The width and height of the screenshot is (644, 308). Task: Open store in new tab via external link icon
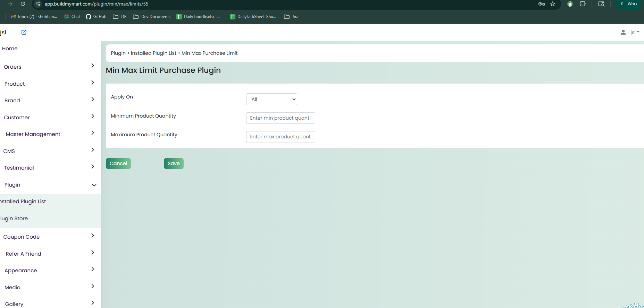coord(24,32)
